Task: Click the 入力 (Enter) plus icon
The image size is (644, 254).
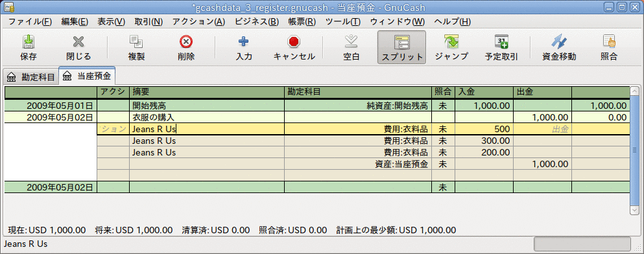Action: pyautogui.click(x=244, y=42)
